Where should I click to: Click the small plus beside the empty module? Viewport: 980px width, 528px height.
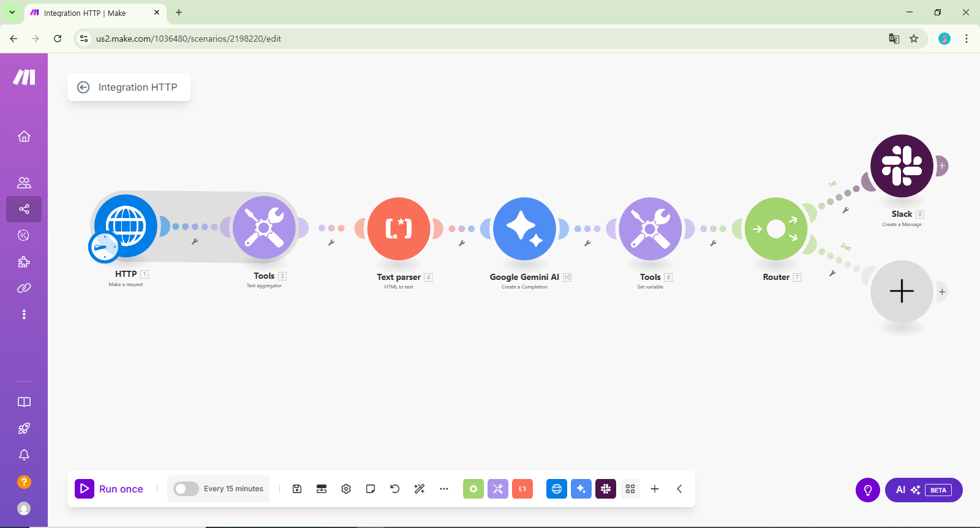point(942,292)
